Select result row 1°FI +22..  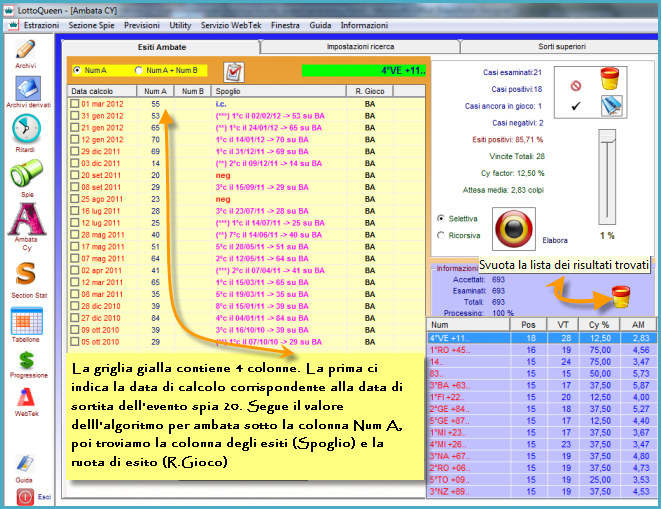tap(542, 397)
